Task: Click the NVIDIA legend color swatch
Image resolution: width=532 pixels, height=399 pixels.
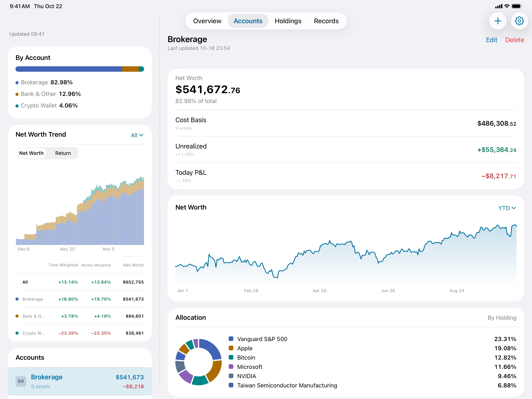Action: [231, 376]
